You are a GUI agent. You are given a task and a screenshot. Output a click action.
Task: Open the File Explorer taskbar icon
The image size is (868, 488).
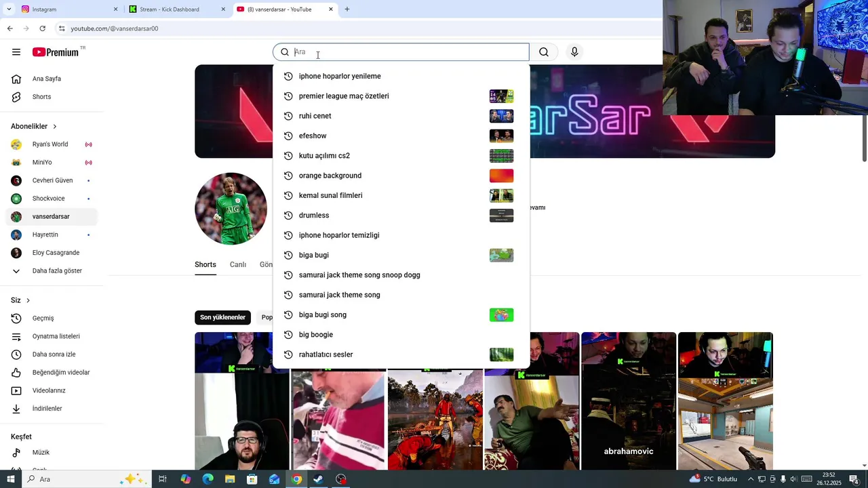(230, 479)
